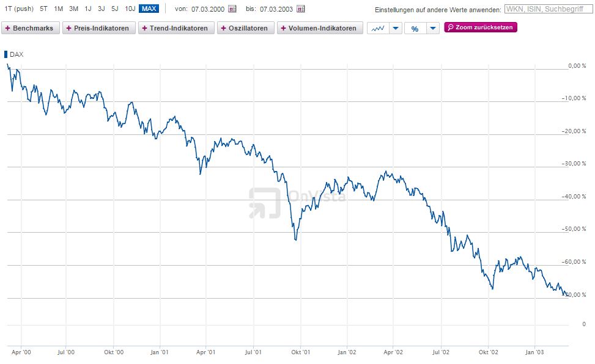Click 'Einstellungen auf andere Werte anwenden' label

pyautogui.click(x=438, y=10)
